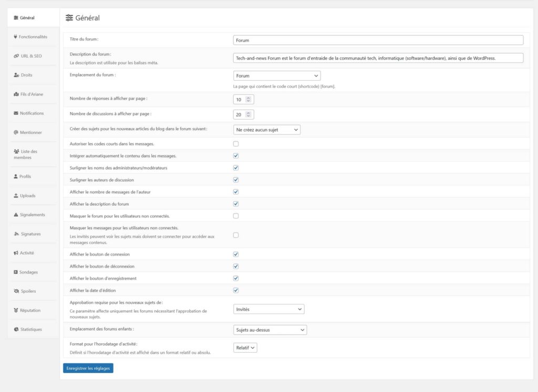Open the Sondages settings section
This screenshot has width=538, height=392.
tap(29, 272)
